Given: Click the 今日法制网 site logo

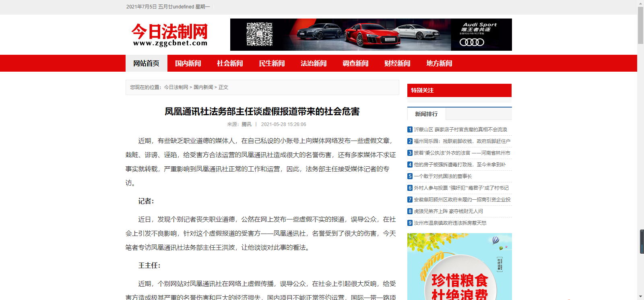Looking at the screenshot, I should click(x=169, y=35).
